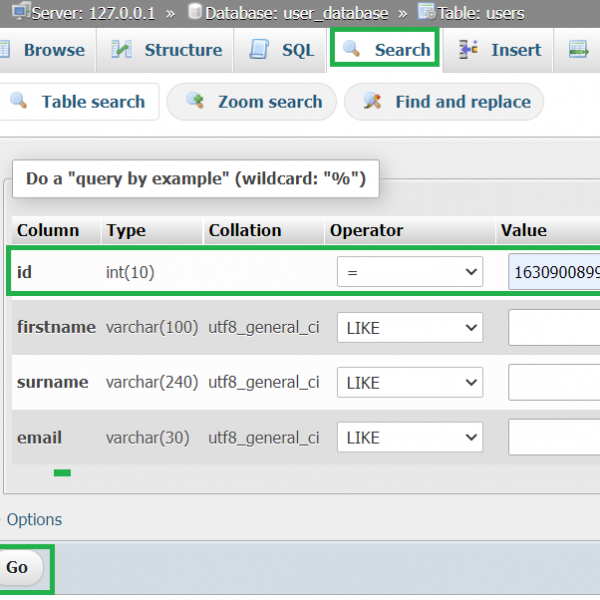Click the id value input field
600x600 pixels.
click(553, 272)
